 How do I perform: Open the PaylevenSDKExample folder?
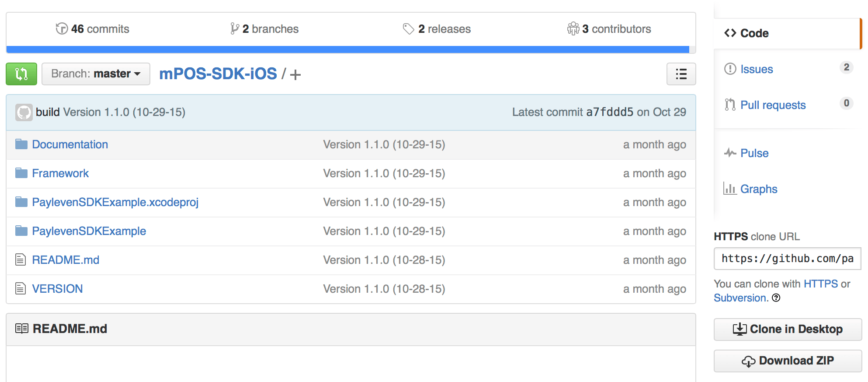pos(89,231)
